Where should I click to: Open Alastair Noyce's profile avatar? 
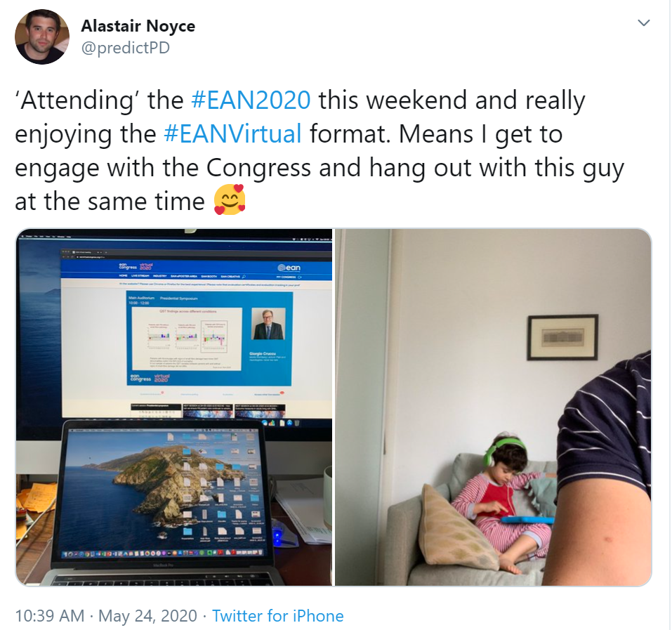[42, 37]
